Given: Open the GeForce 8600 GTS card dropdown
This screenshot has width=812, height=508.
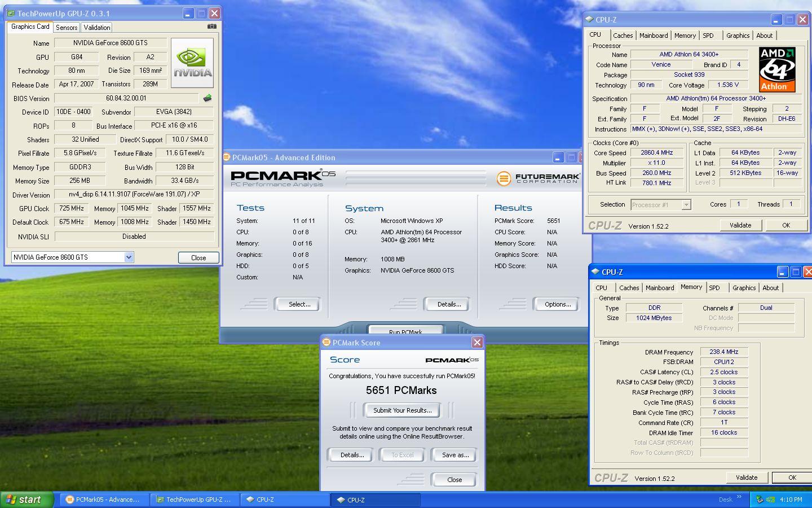Looking at the screenshot, I should (x=129, y=257).
